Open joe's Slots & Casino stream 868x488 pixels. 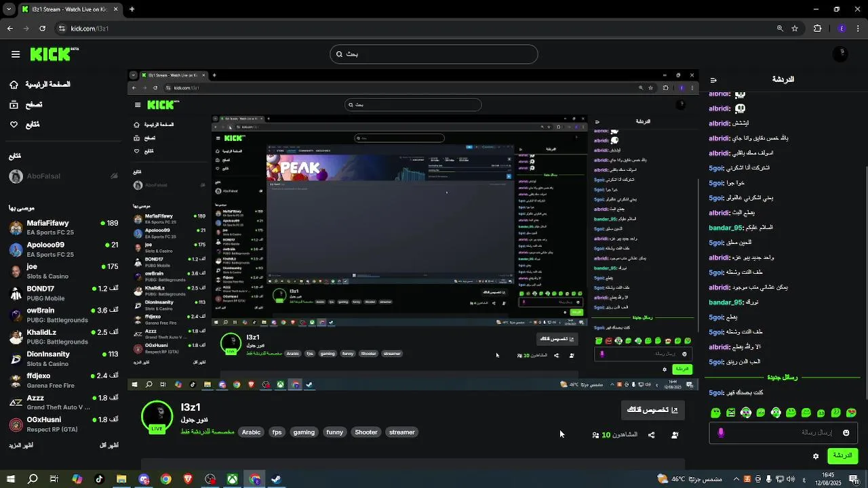pos(64,271)
